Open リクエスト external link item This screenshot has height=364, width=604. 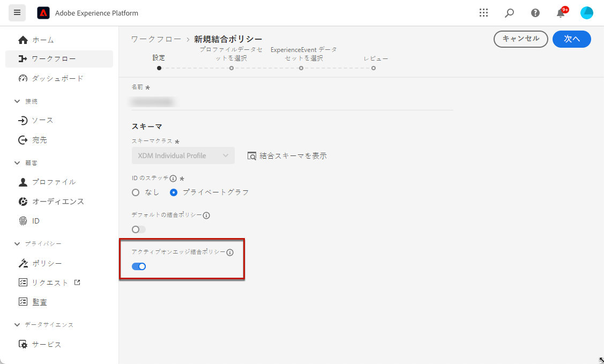59,283
